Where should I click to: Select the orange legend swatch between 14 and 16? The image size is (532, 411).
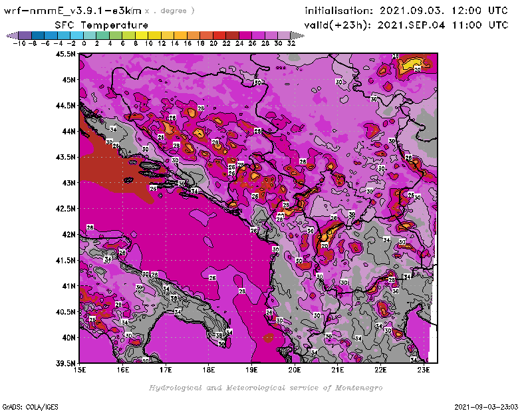(180, 35)
